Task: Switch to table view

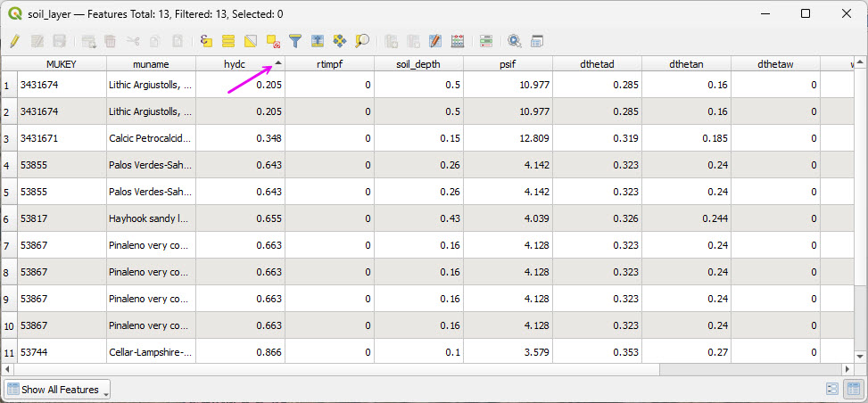Action: click(x=853, y=390)
